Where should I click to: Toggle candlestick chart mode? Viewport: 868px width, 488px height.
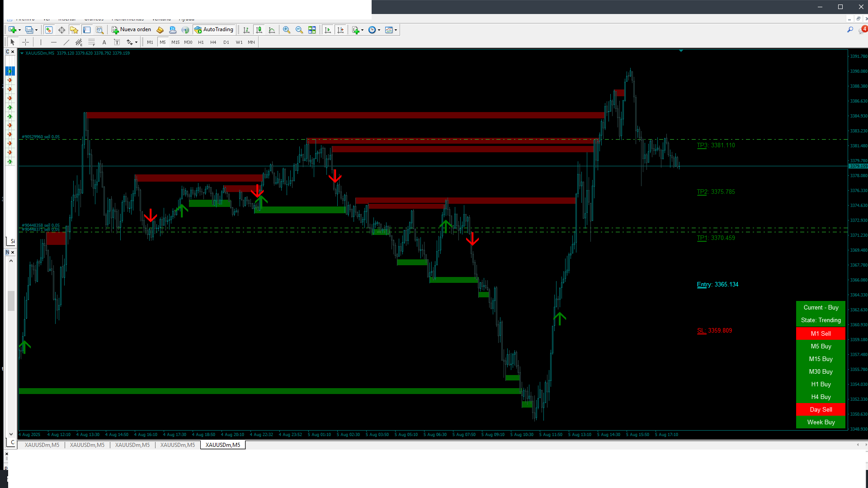click(259, 30)
